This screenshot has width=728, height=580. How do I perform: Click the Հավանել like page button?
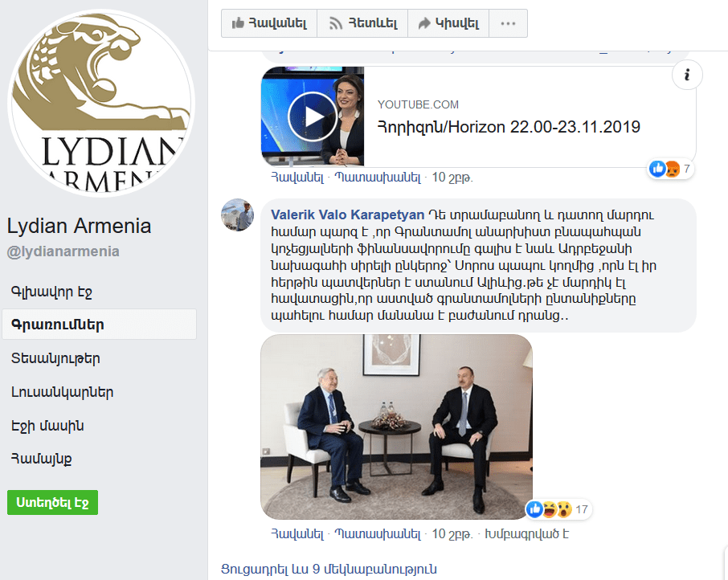(269, 23)
